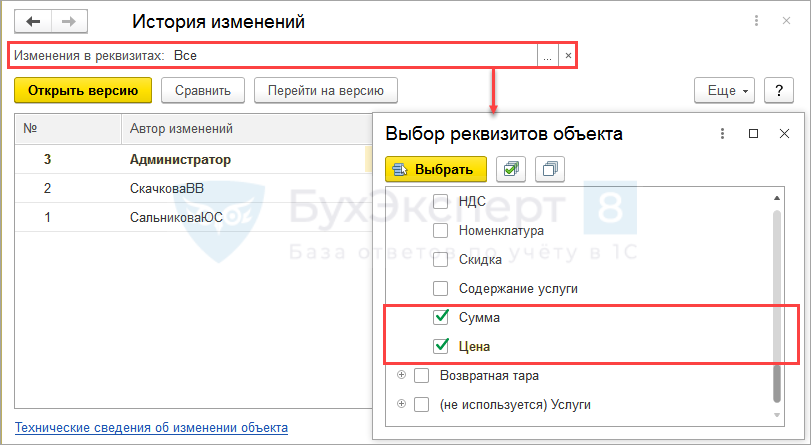
Task: Click the № column header
Action: (68, 128)
